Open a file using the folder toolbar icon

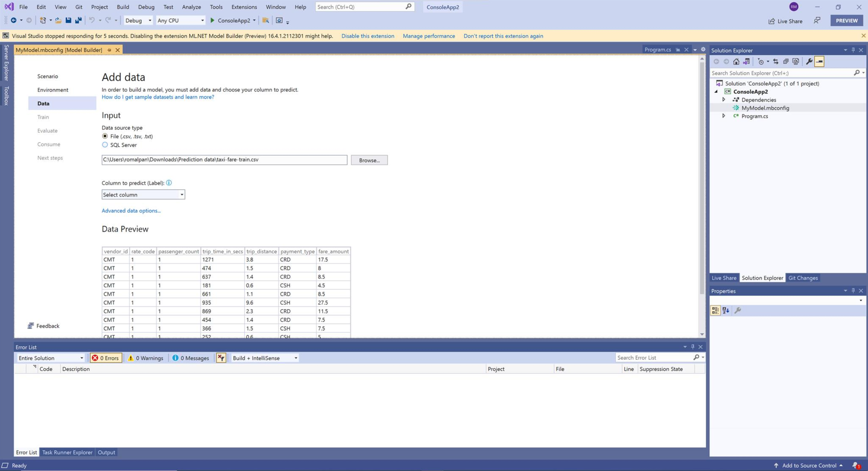(58, 20)
